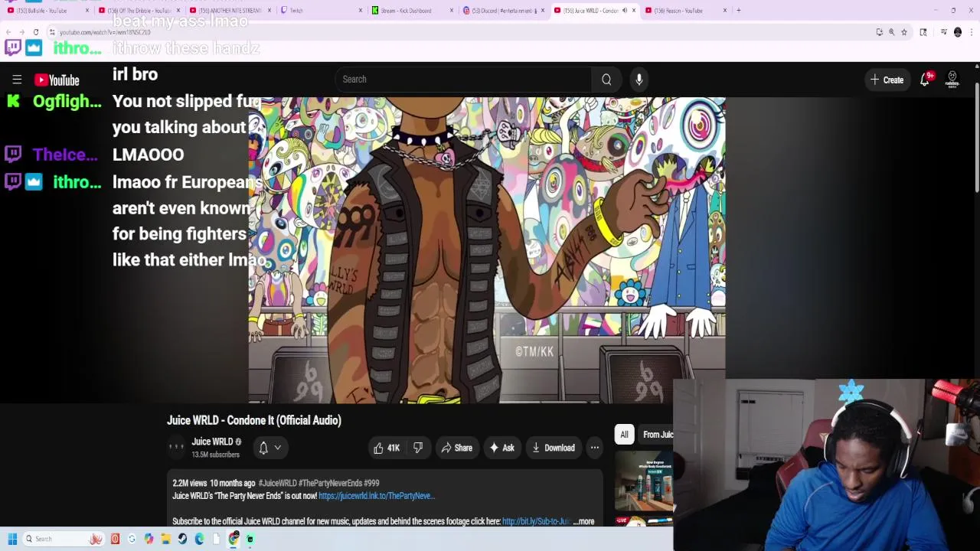Toggle the subscription notification bell
This screenshot has height=551, width=980.
(x=263, y=448)
